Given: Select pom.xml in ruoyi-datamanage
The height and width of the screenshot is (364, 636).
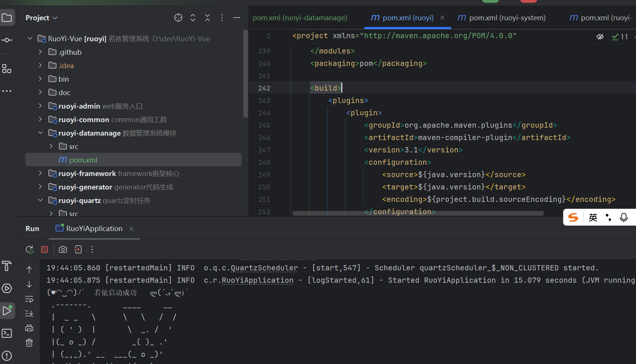Looking at the screenshot, I should (x=133, y=160).
